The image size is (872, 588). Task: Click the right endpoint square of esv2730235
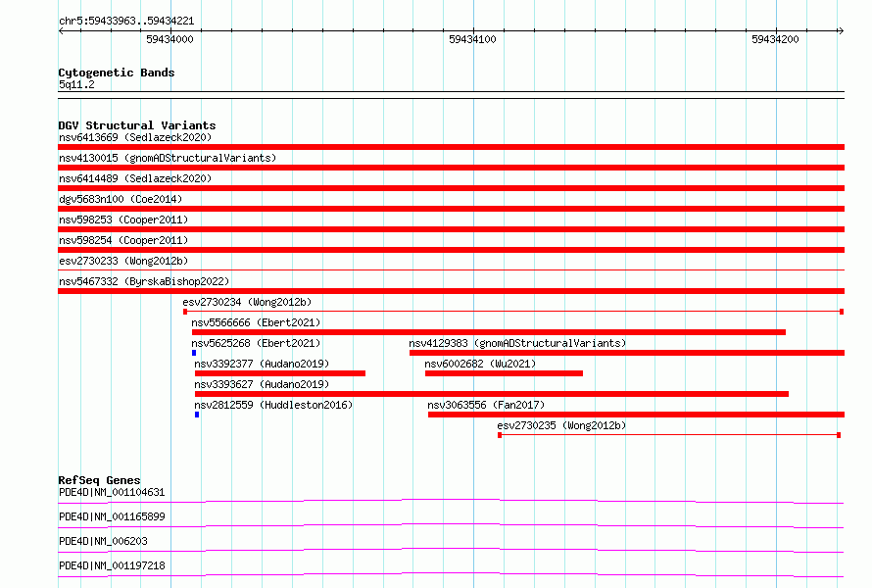pyautogui.click(x=839, y=435)
